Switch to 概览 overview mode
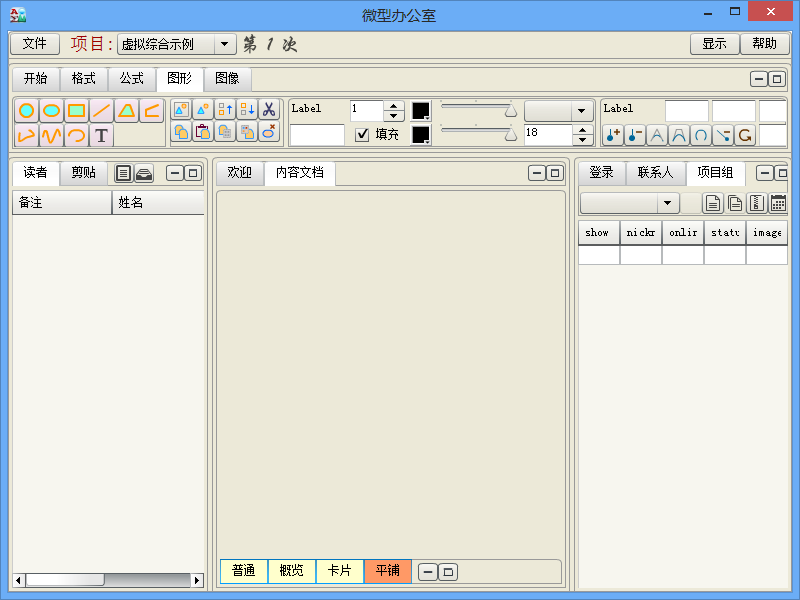This screenshot has width=800, height=600. 291,570
